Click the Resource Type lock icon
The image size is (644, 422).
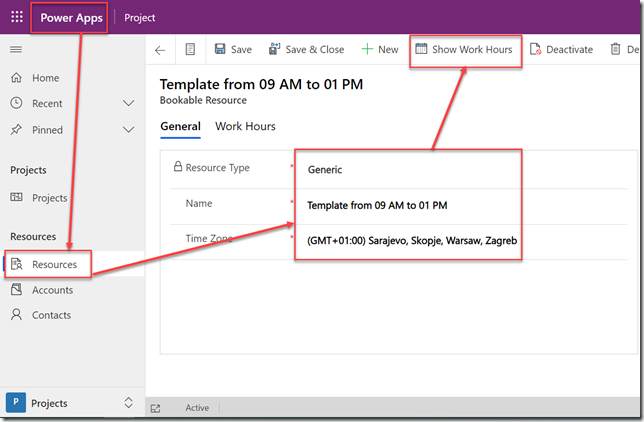[x=177, y=166]
